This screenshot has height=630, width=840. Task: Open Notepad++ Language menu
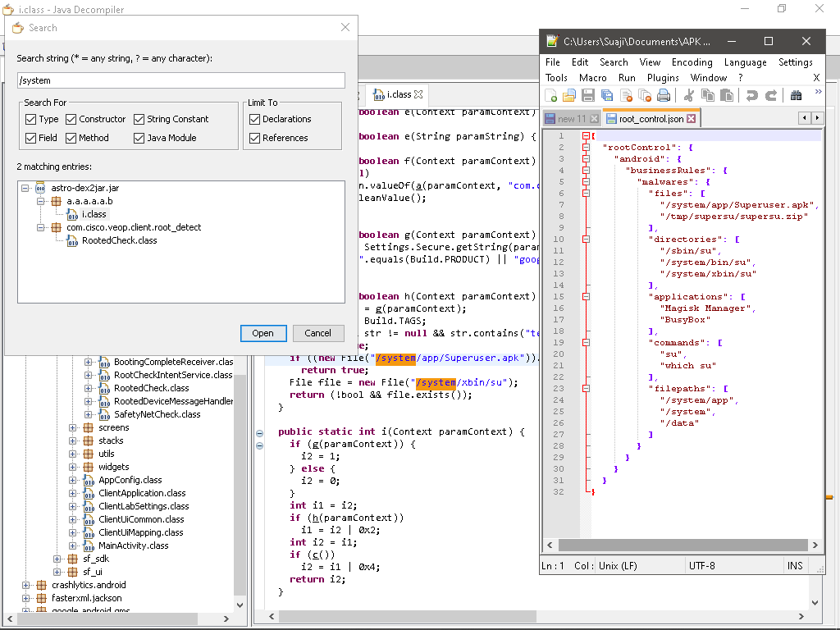tap(745, 62)
